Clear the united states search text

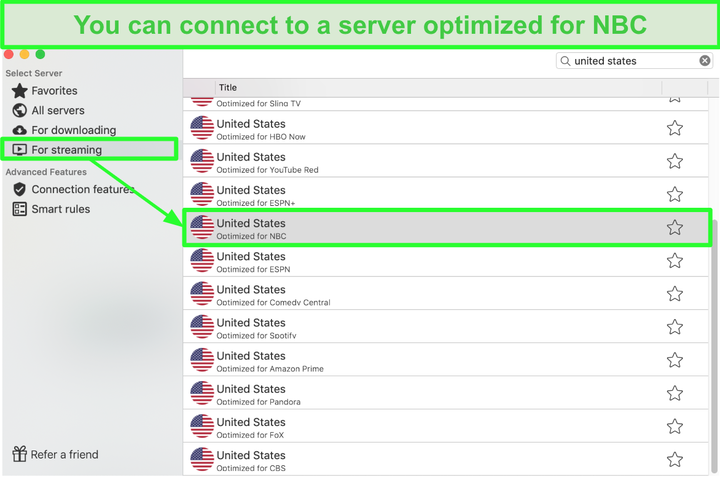coord(704,61)
